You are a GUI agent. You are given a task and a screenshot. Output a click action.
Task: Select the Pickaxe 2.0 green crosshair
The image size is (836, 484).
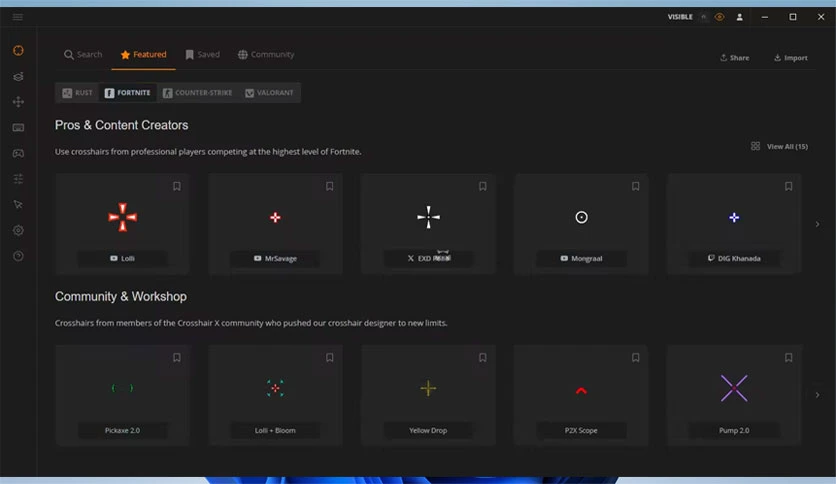tap(122, 388)
